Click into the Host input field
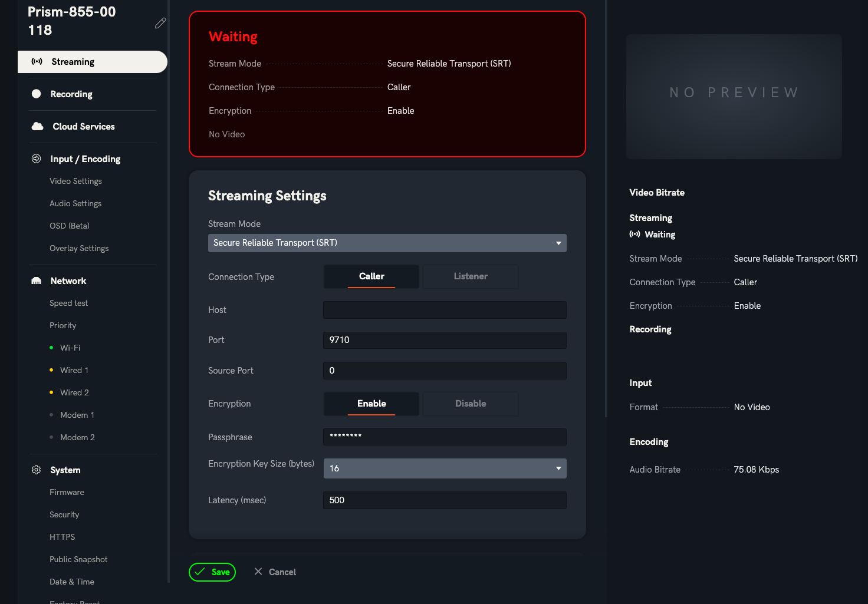The height and width of the screenshot is (604, 868). pos(445,310)
